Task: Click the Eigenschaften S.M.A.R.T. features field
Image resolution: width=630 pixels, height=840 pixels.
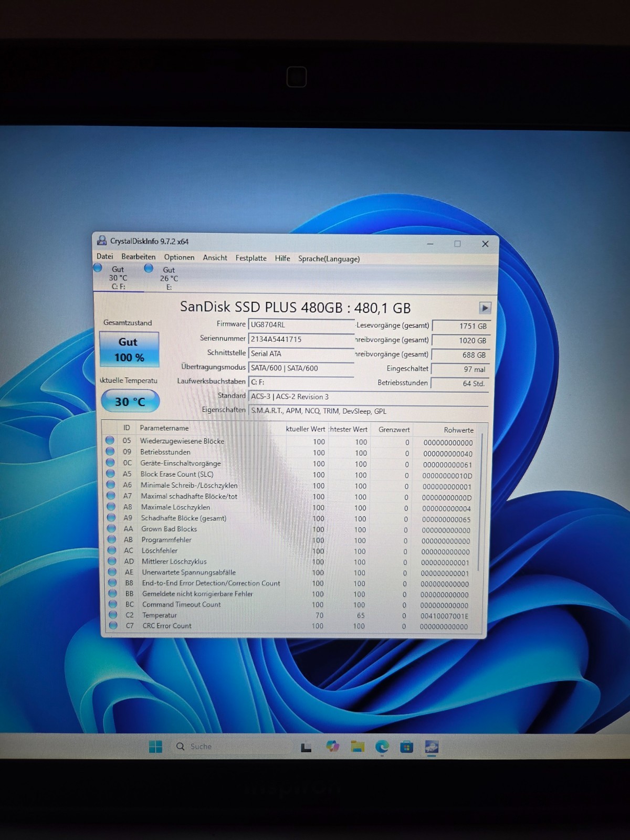Action: coord(368,411)
